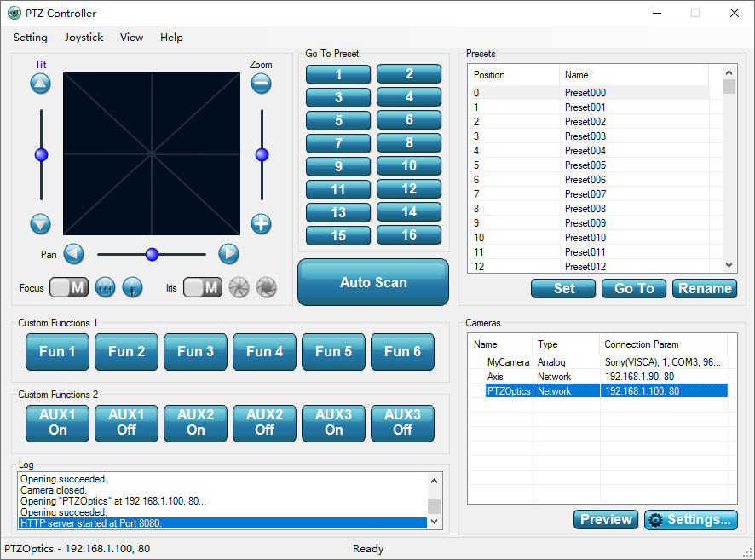Click the Zoom out minus button

click(x=261, y=84)
